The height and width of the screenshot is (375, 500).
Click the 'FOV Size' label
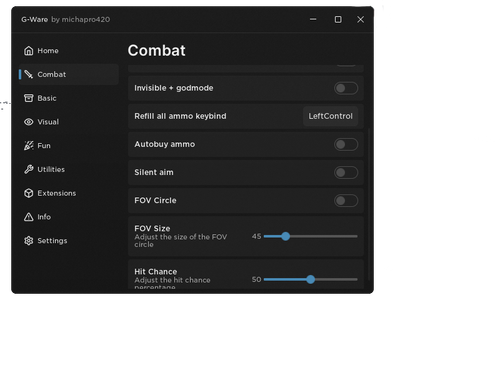[x=152, y=229]
